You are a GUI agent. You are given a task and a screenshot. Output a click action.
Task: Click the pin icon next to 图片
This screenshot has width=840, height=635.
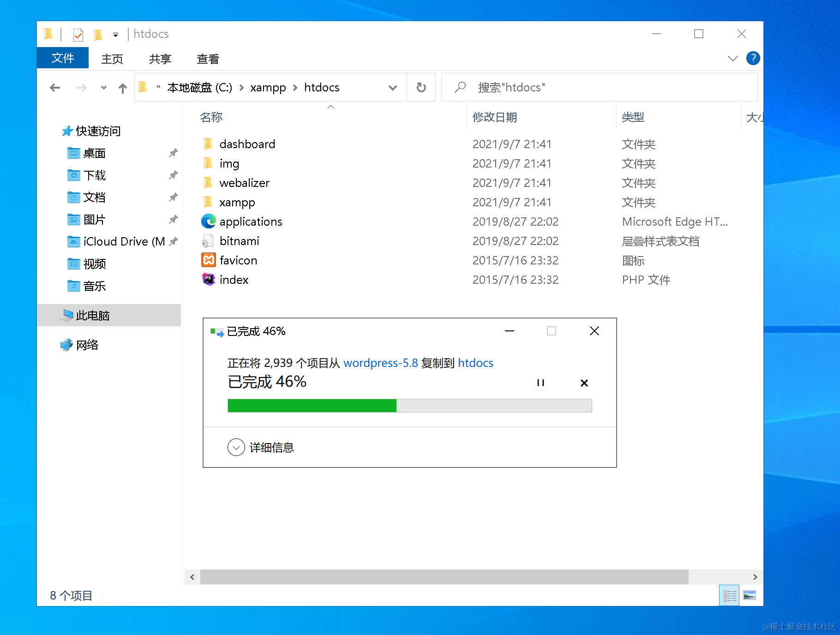(173, 219)
